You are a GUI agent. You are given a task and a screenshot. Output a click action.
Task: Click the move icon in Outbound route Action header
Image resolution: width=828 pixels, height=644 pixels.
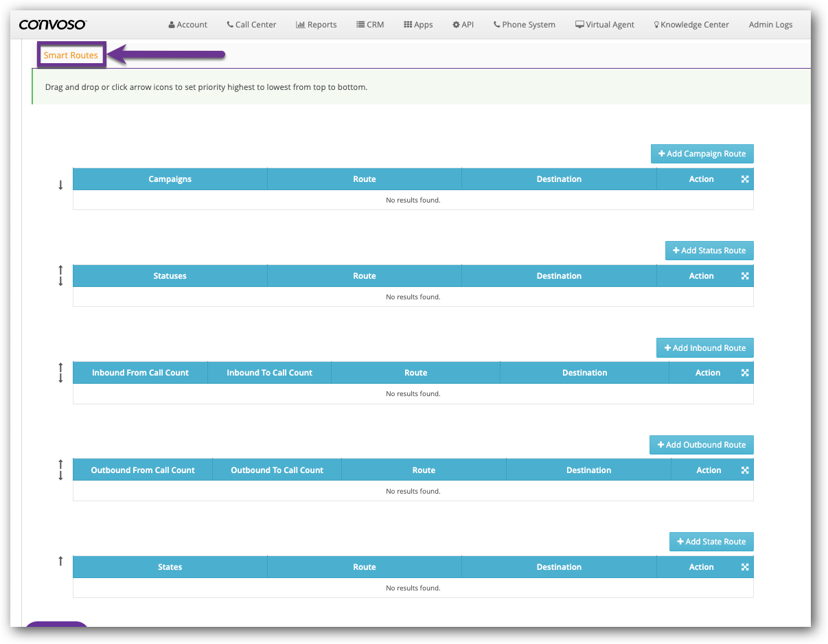745,469
